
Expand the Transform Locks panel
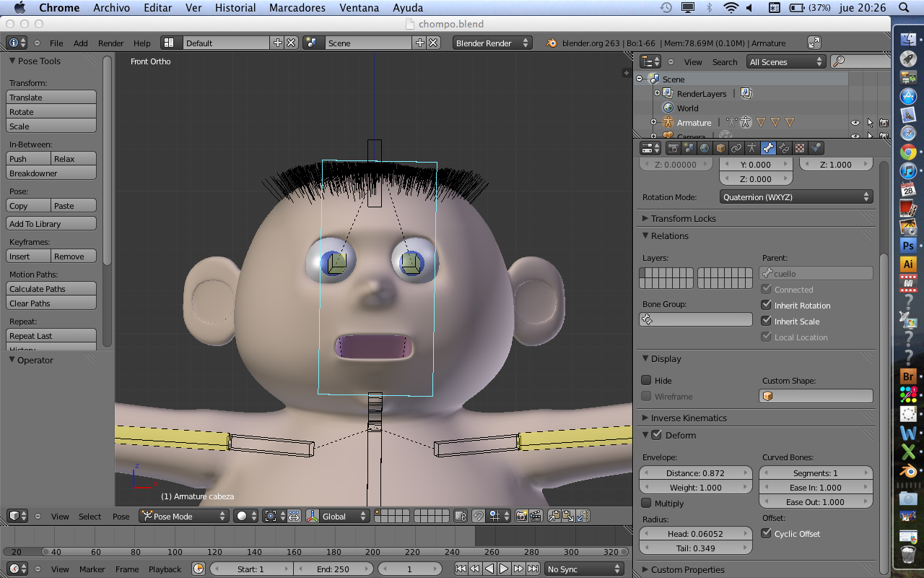point(683,218)
